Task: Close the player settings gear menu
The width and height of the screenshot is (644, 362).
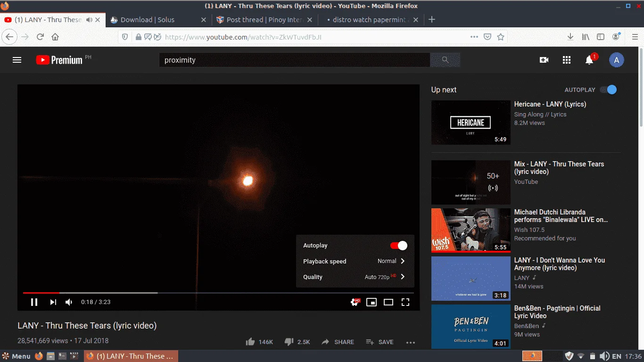Action: click(x=355, y=302)
